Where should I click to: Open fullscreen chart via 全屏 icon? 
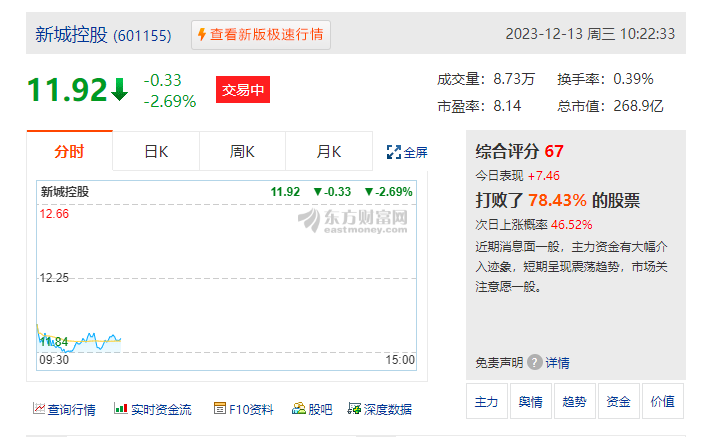coord(394,152)
